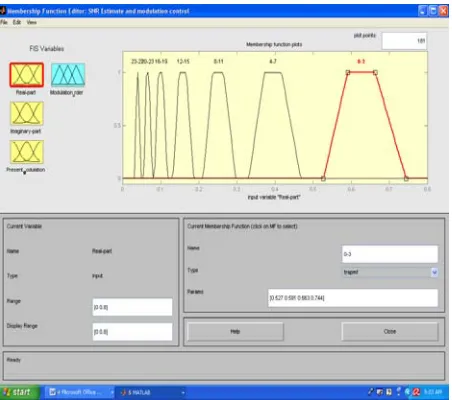Viewport: 452px width, 400px height.
Task: Click top-right handle of red trapezoid
Action: pyautogui.click(x=375, y=72)
